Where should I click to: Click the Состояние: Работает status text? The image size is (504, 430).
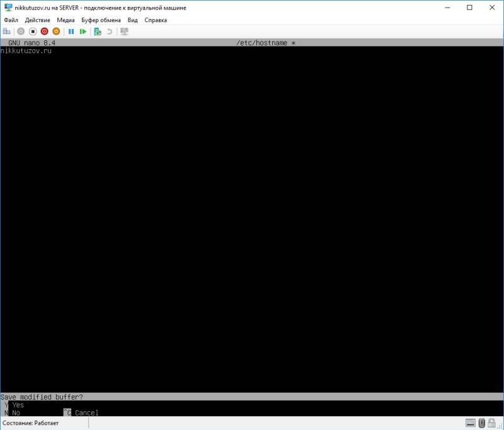point(30,423)
